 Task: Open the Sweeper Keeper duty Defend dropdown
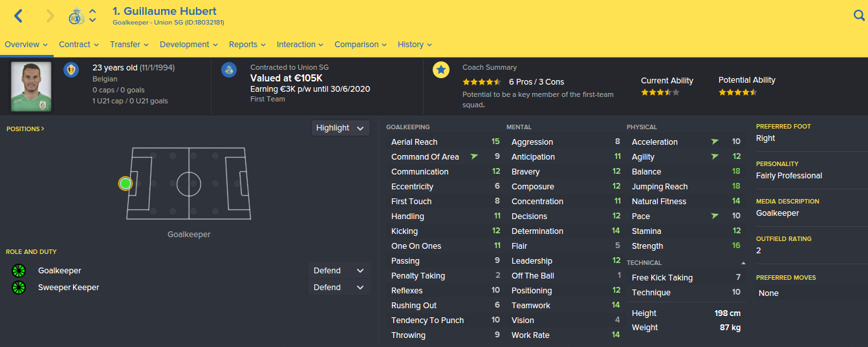click(339, 288)
